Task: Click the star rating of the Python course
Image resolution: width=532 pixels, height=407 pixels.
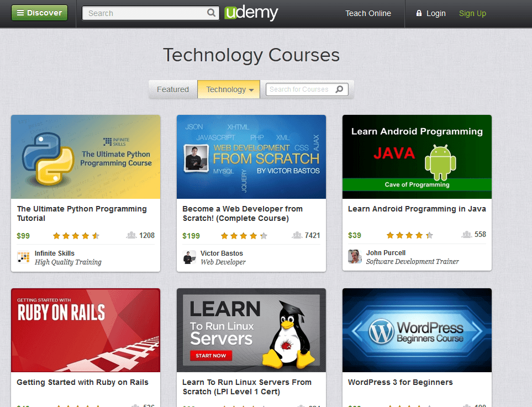Action: pyautogui.click(x=76, y=236)
